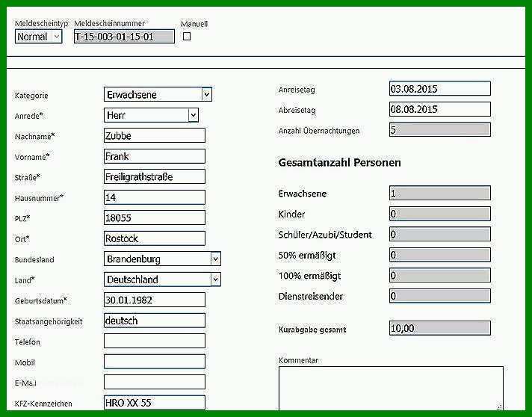
Task: Click the 50% ermäßigt count field
Action: pyautogui.click(x=439, y=255)
